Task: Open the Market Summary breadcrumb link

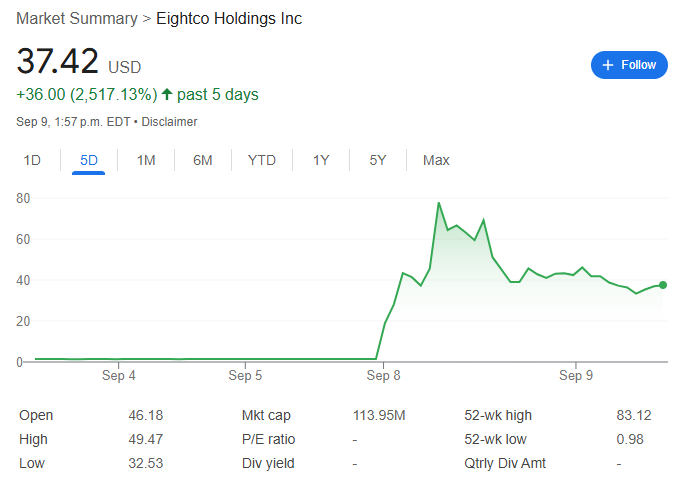Action: [77, 18]
